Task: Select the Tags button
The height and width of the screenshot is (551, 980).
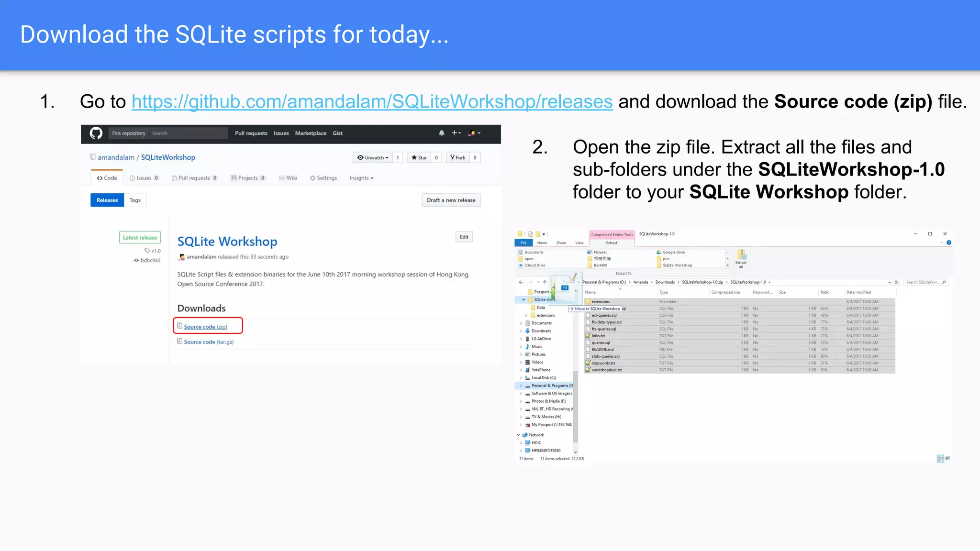Action: pyautogui.click(x=135, y=200)
